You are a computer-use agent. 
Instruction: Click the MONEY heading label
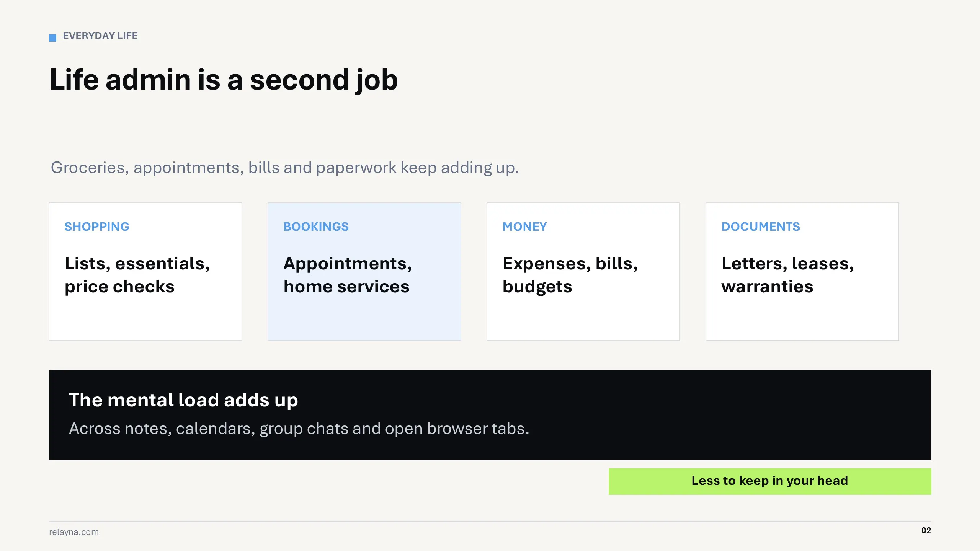pos(525,227)
